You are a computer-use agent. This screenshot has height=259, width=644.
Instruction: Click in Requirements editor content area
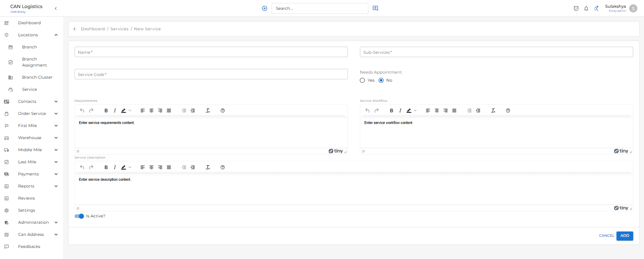(x=211, y=133)
